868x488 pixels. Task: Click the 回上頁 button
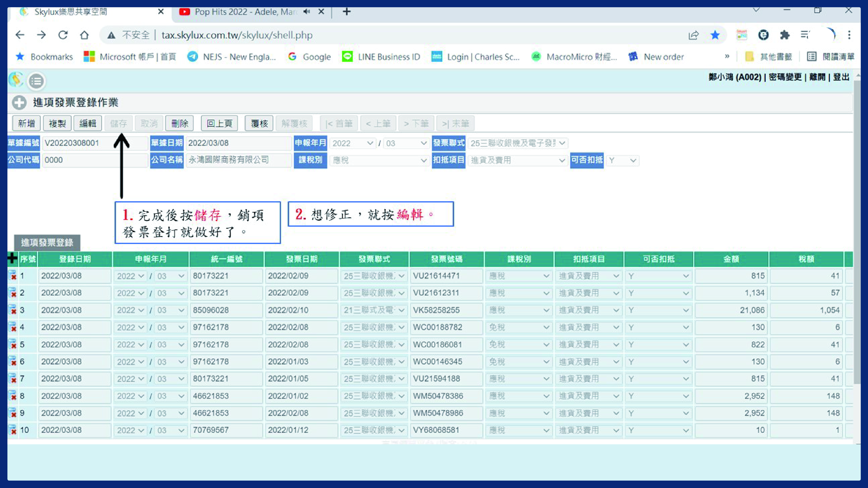[x=219, y=124]
